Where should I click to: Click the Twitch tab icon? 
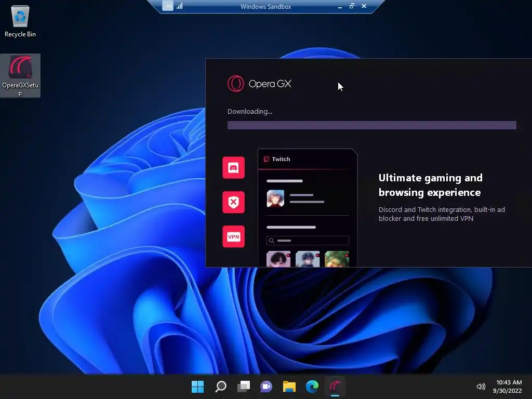point(267,159)
